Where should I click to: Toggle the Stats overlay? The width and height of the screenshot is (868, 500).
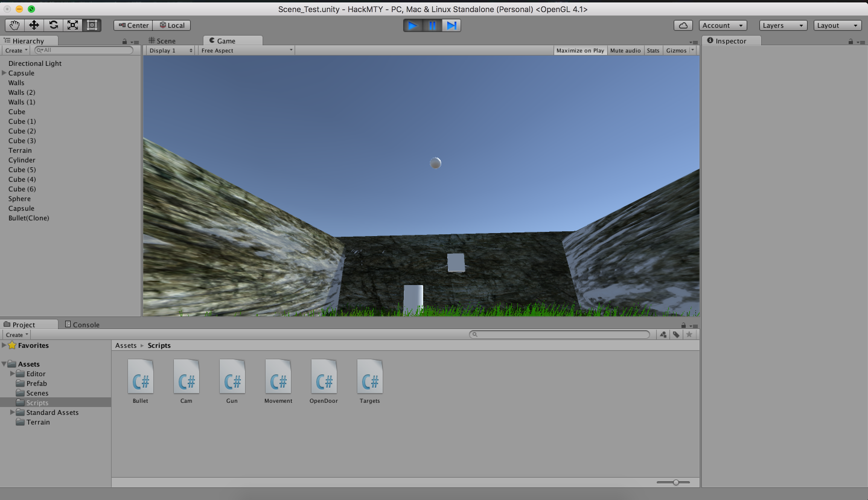(653, 50)
